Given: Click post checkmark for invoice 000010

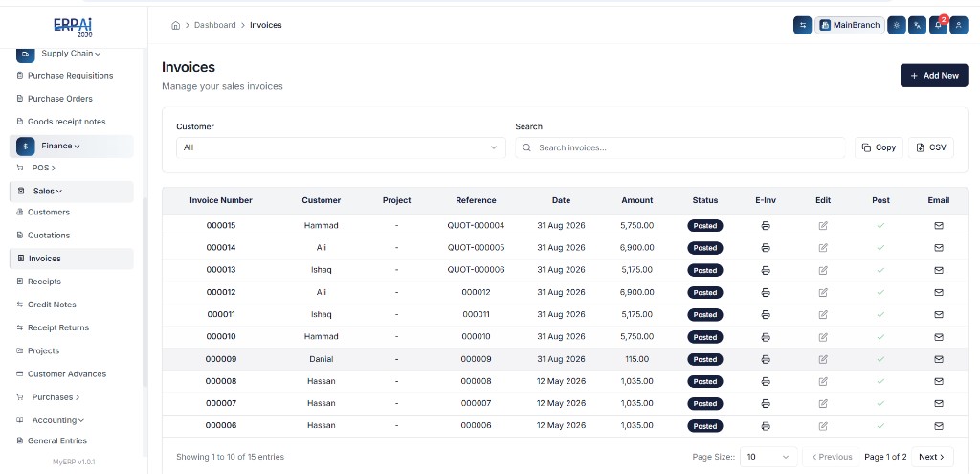Looking at the screenshot, I should pyautogui.click(x=880, y=337).
